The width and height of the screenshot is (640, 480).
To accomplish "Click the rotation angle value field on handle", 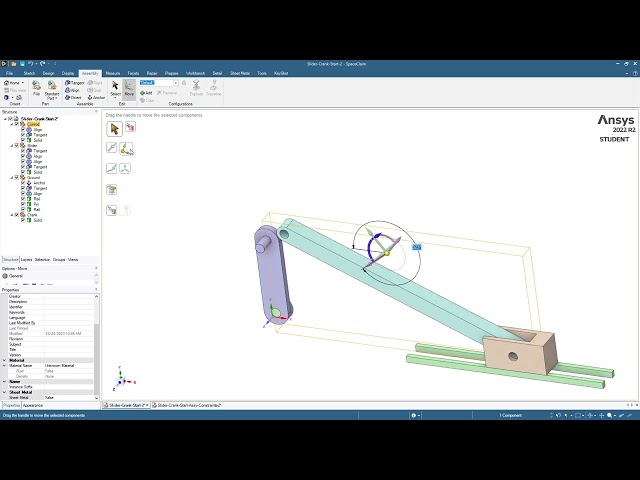I will 416,247.
